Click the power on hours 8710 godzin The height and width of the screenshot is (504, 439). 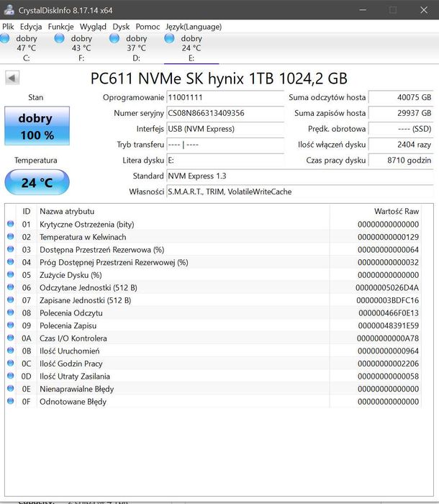click(401, 161)
